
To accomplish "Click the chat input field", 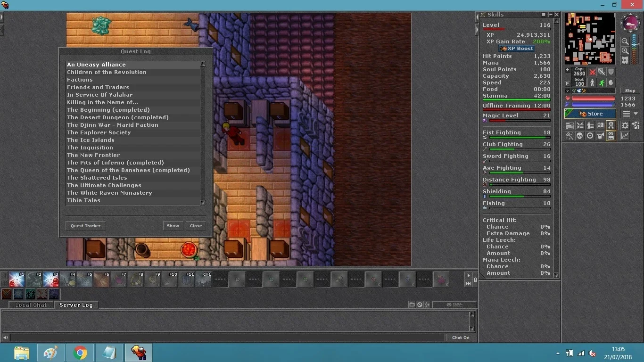I will tap(228, 337).
